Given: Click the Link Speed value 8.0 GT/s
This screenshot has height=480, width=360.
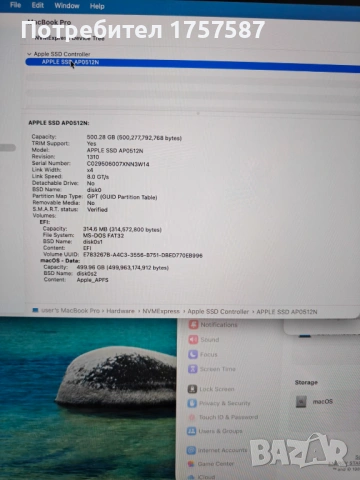Looking at the screenshot, I should pos(98,177).
